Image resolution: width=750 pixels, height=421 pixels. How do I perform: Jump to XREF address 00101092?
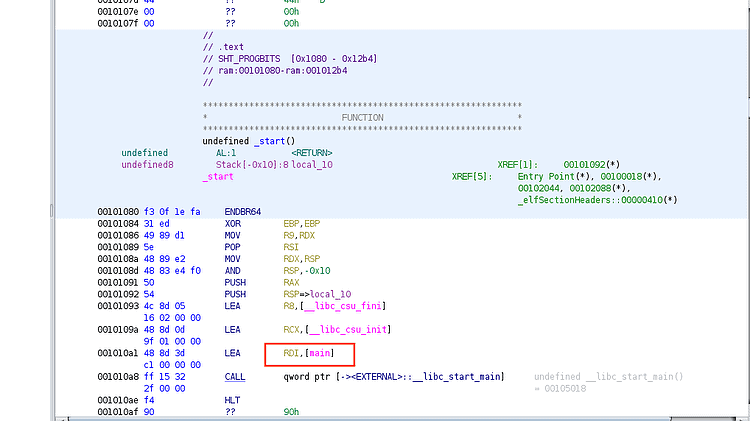(589, 163)
